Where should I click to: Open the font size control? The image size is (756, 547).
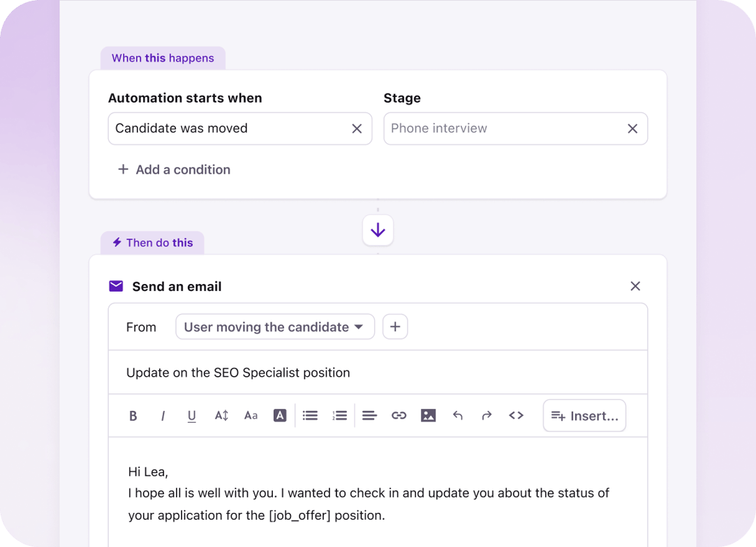pos(221,415)
